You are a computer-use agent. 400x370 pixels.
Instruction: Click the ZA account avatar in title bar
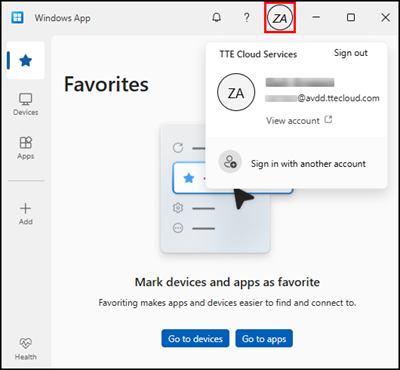tap(280, 18)
